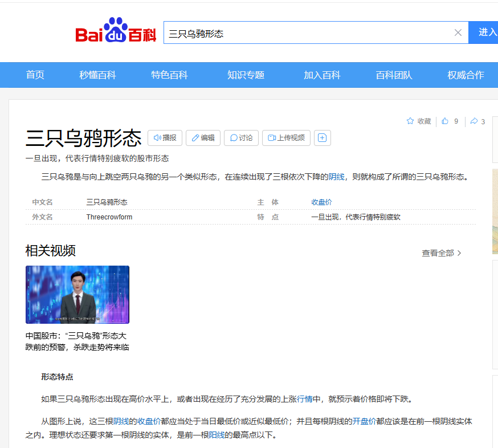Click the 相关视频 section heading
Screen dimensions: 498x448
[x=51, y=251]
